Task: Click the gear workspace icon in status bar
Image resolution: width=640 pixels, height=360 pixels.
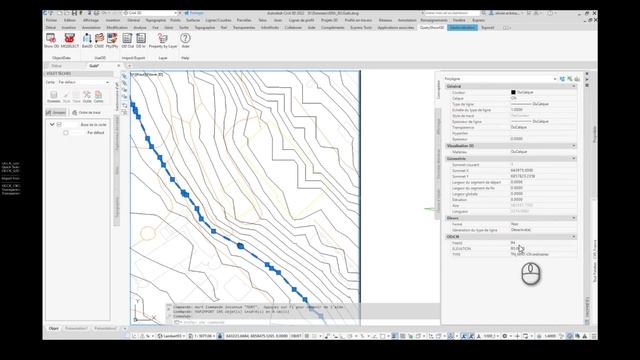Action: coord(505,336)
